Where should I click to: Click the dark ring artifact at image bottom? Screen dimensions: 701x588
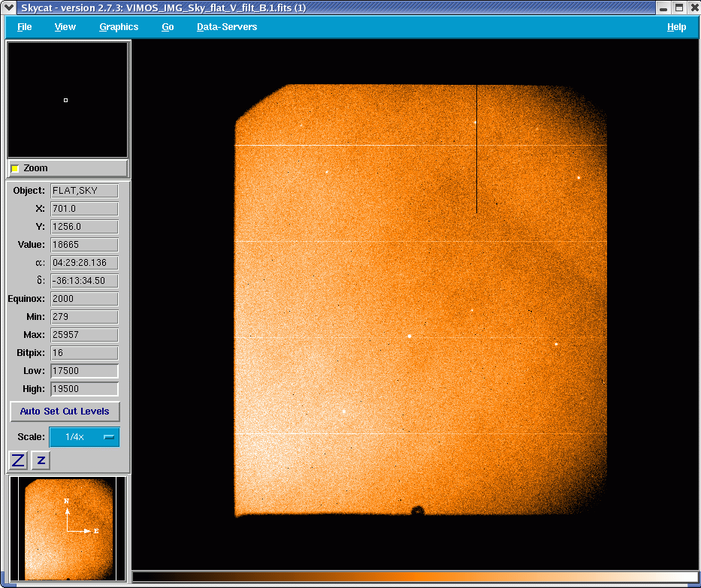tap(418, 511)
